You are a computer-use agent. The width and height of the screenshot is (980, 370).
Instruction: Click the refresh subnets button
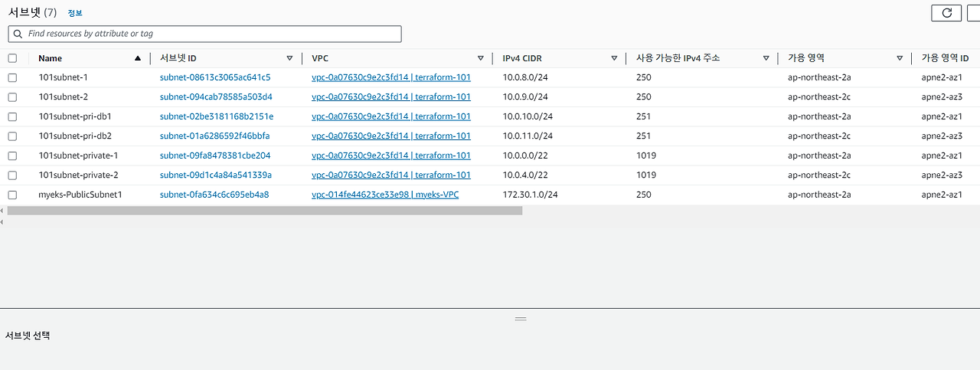pos(946,12)
